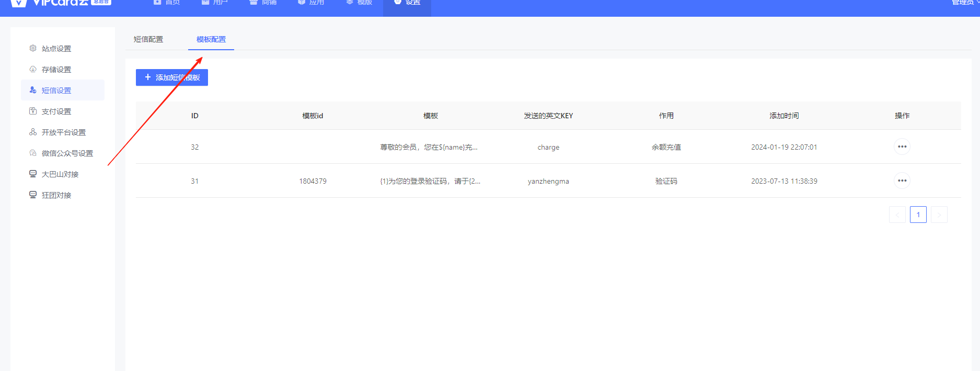Click the 操作 column header
This screenshot has width=980, height=371.
[902, 116]
